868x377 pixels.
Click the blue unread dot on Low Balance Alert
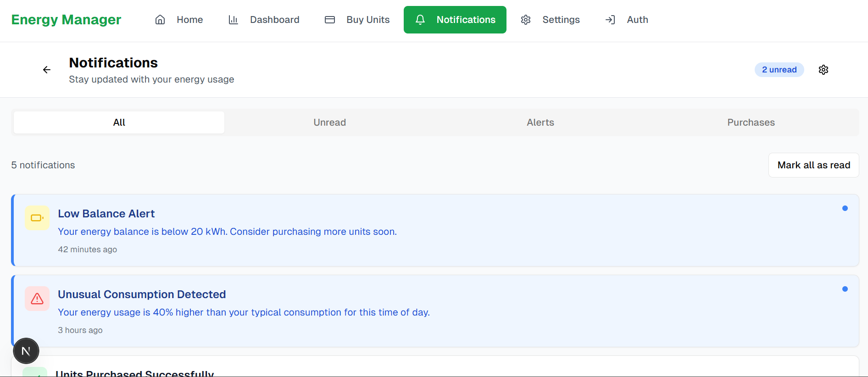point(845,208)
